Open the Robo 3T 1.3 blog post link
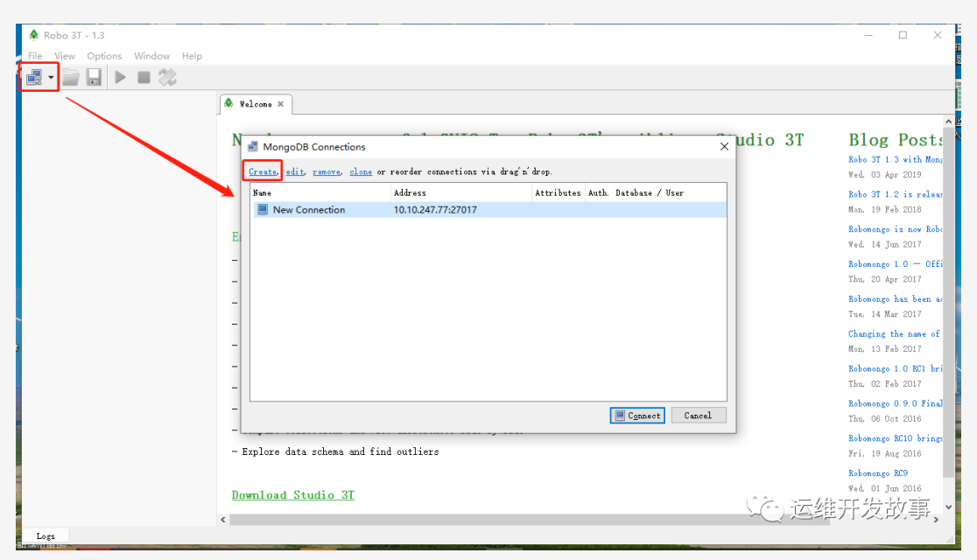977x560 pixels. tap(895, 159)
